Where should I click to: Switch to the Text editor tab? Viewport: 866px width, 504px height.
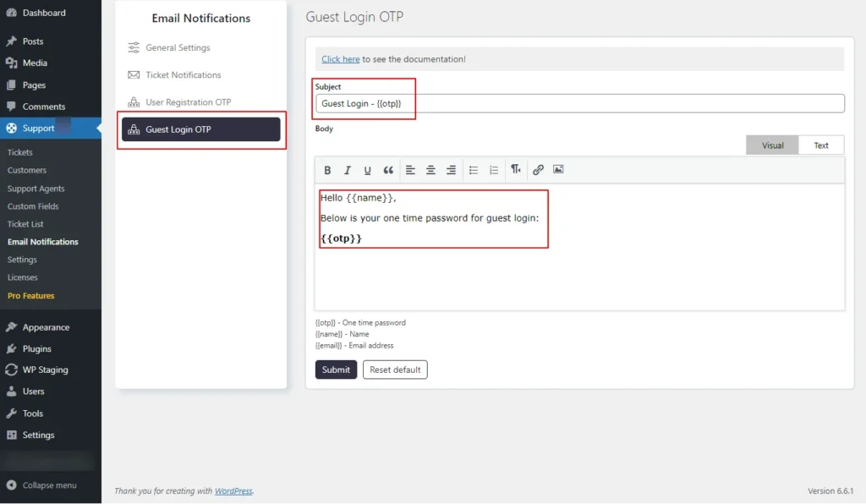820,145
